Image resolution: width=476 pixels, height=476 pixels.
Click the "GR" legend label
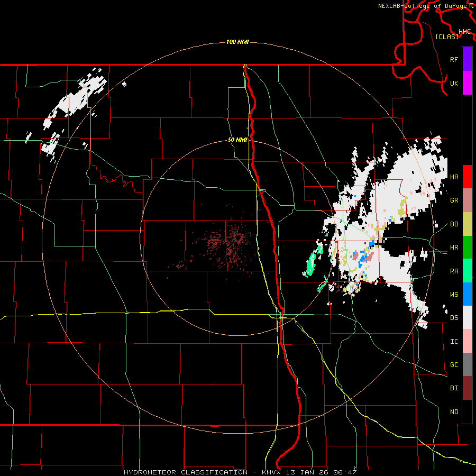[454, 200]
